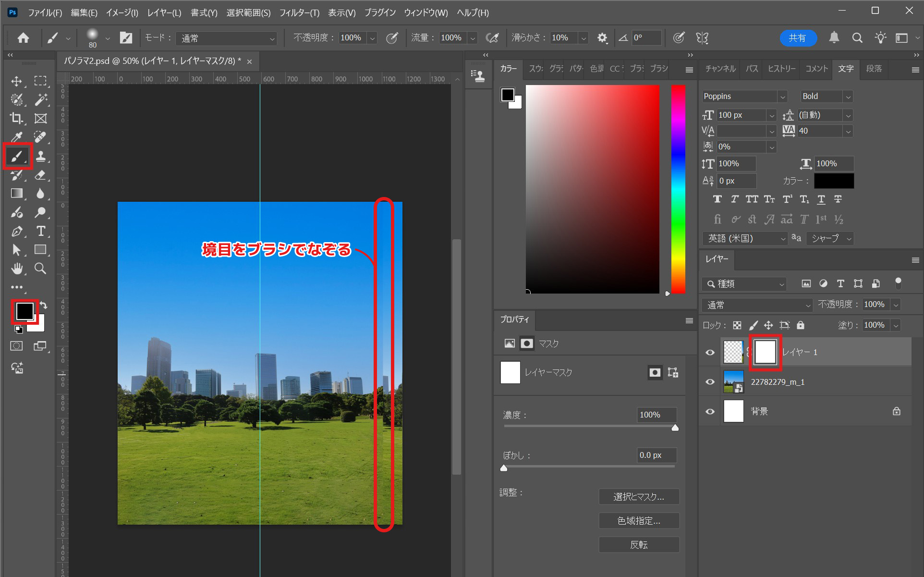Viewport: 924px width, 577px height.
Task: Open the フィルター(T) menu
Action: (x=299, y=12)
